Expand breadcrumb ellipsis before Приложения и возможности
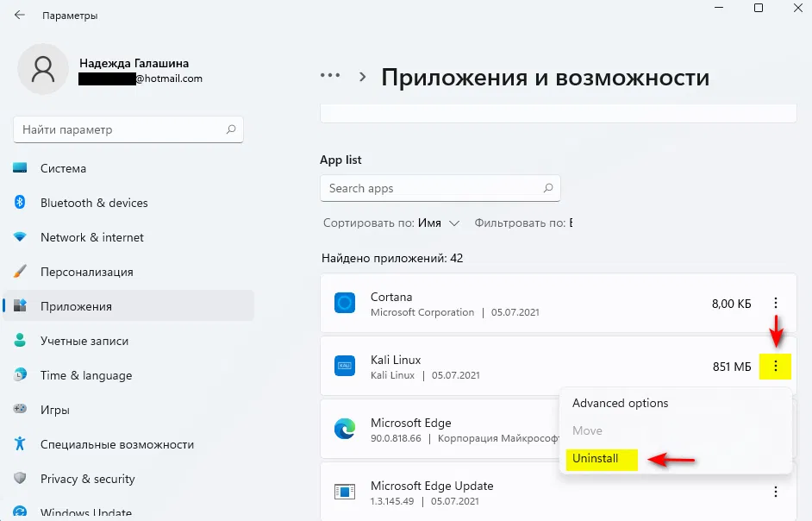 tap(330, 76)
